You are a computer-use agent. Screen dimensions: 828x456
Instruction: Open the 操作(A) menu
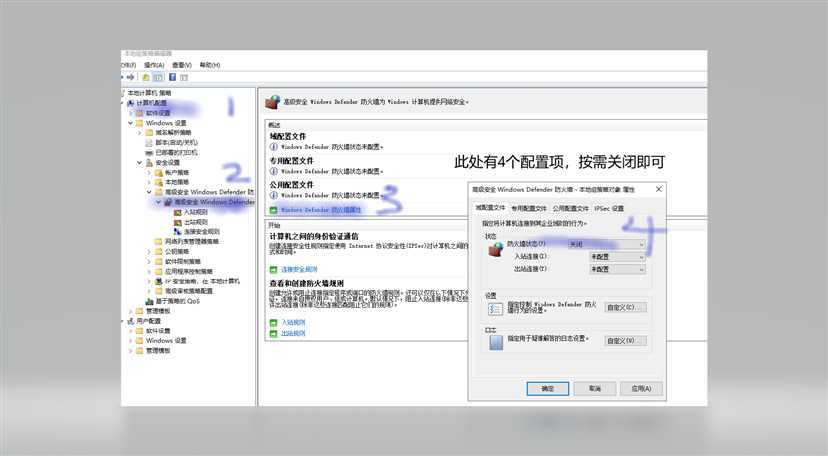(154, 64)
